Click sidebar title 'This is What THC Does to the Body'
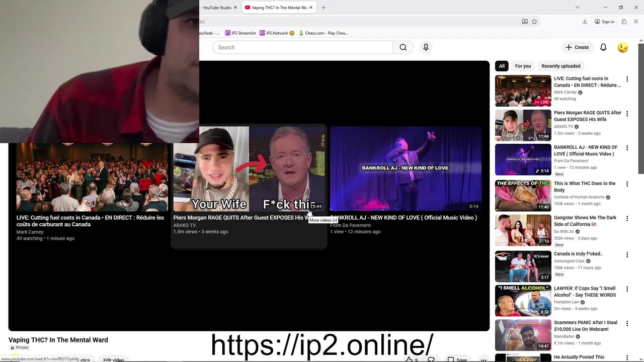 [585, 187]
